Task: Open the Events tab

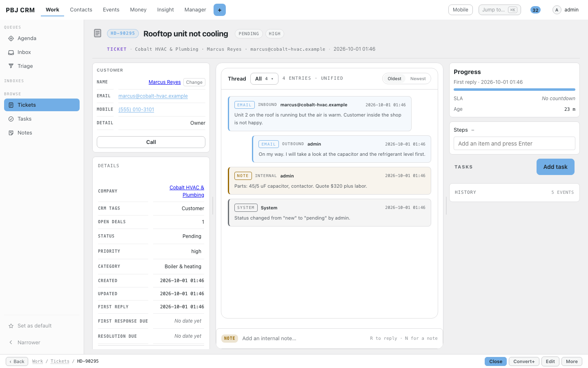Action: coord(111,10)
